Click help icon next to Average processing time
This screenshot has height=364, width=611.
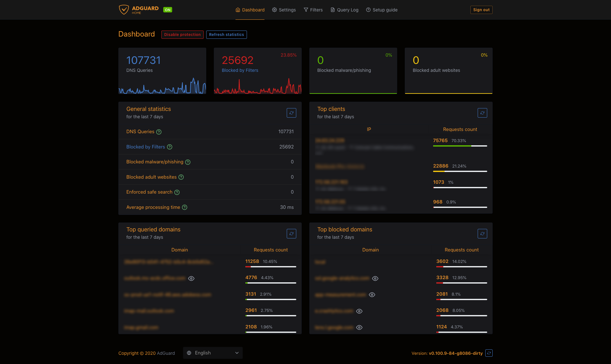tap(185, 207)
